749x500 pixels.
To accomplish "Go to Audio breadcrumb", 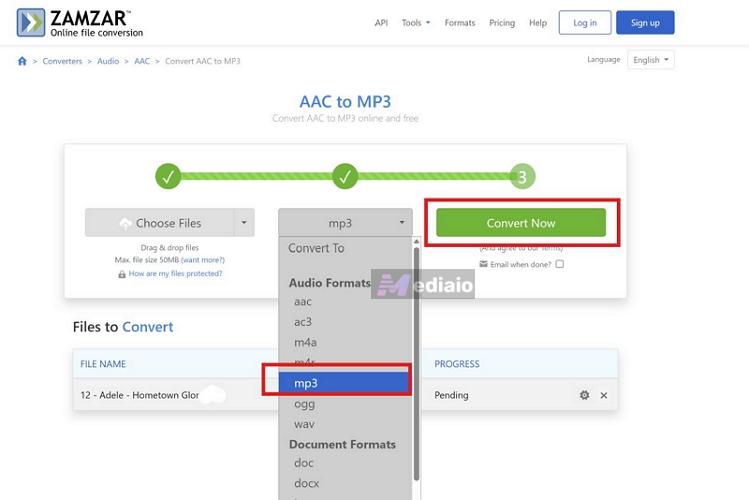I will tap(108, 61).
